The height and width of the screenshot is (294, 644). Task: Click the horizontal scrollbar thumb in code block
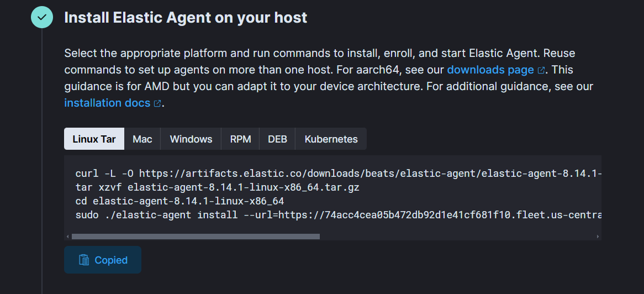[x=196, y=237]
